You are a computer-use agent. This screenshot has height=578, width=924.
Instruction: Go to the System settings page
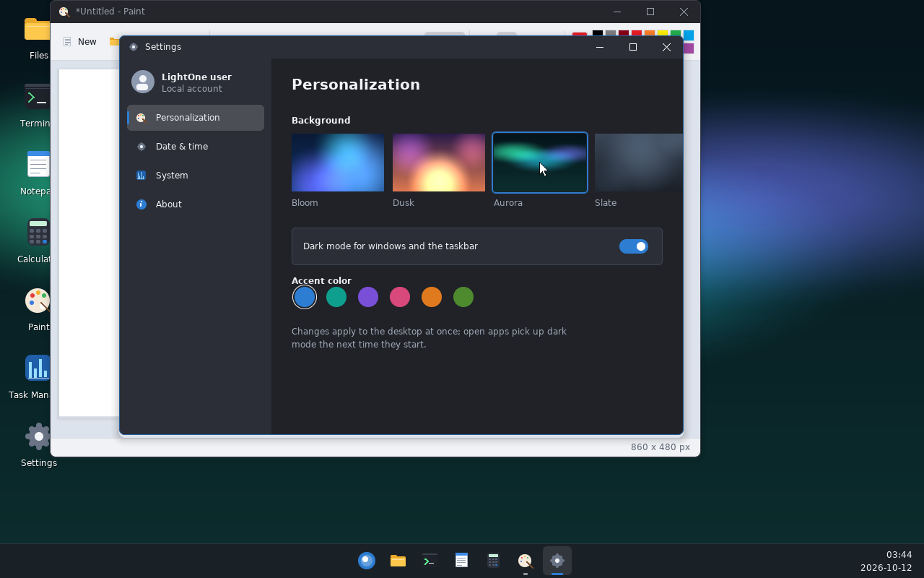coord(196,176)
